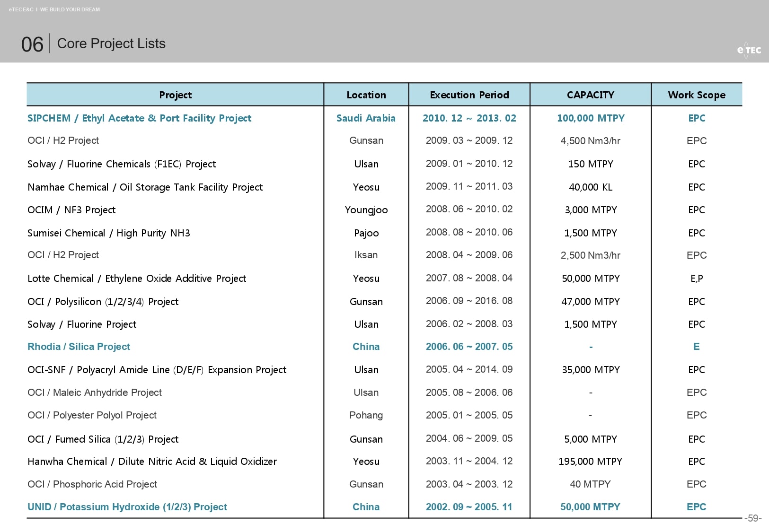Viewport: 769px width, 532px height.
Task: Click 'OCI / Phosphoric Acid Project'
Action: (x=92, y=484)
